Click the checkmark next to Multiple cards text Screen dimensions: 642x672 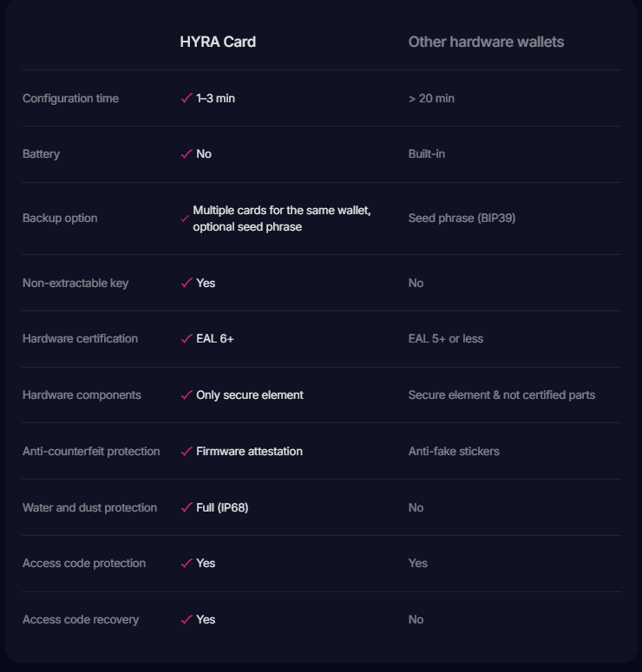point(185,219)
